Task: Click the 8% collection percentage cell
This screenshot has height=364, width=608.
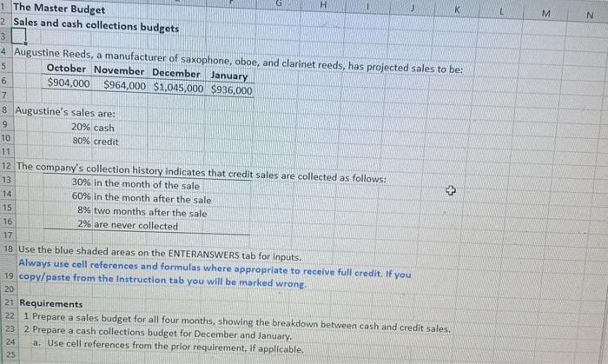Action: [83, 210]
